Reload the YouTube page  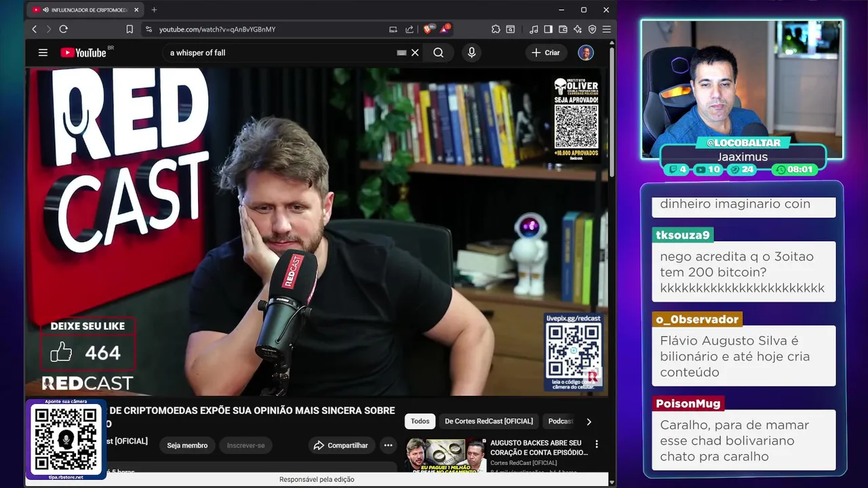point(64,29)
